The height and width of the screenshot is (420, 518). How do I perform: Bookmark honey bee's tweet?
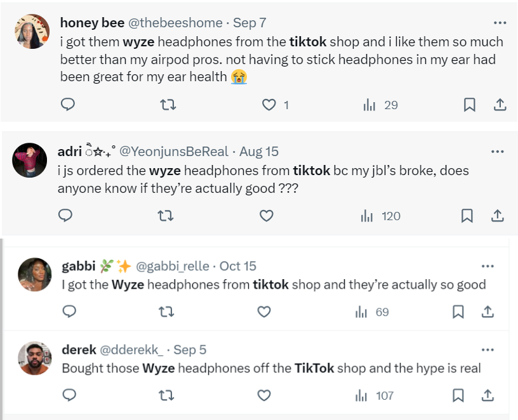click(470, 105)
